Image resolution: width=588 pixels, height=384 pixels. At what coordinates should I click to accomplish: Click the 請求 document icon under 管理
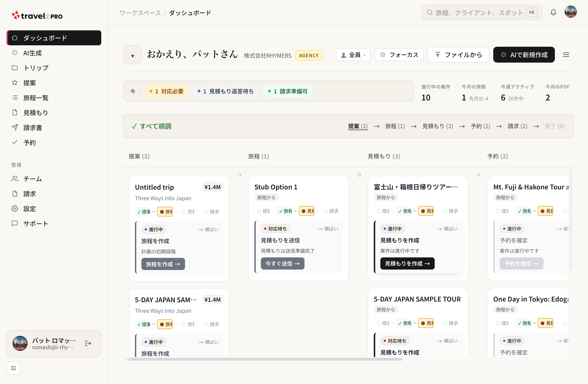[x=15, y=194]
